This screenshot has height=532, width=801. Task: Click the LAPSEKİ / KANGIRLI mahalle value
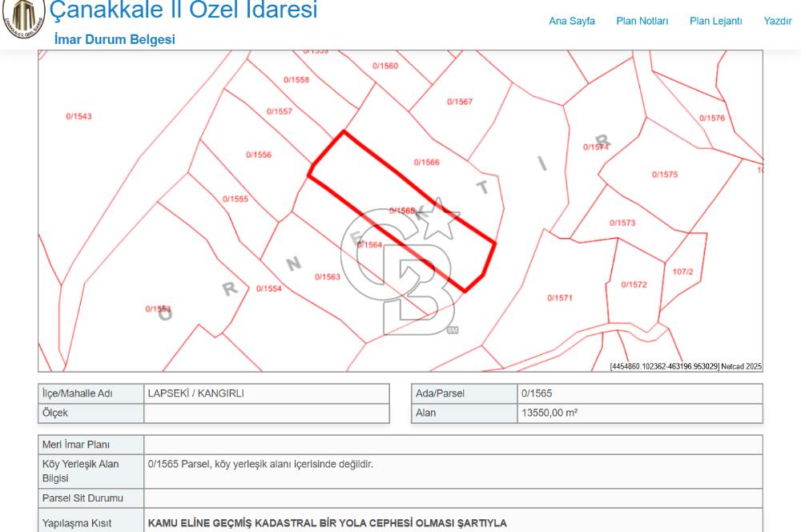tap(198, 393)
